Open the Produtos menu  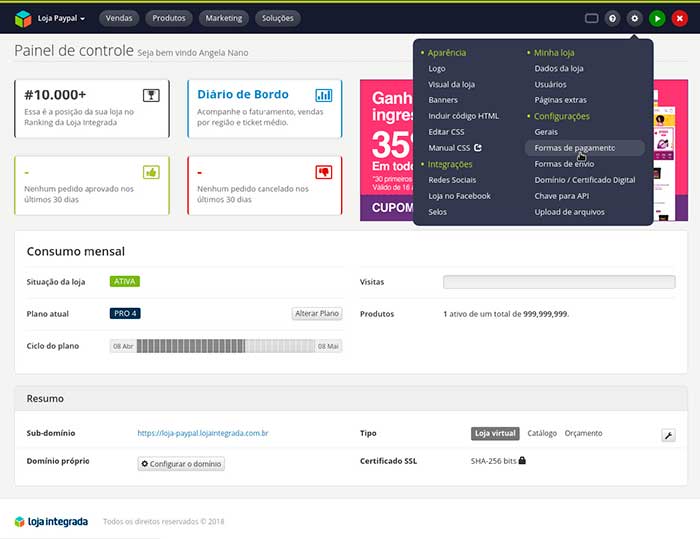[x=169, y=18]
